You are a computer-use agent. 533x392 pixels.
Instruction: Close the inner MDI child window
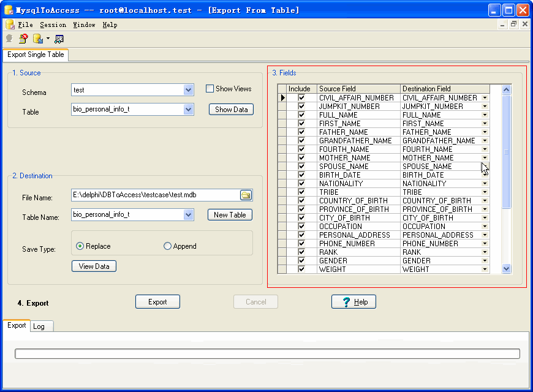click(525, 24)
